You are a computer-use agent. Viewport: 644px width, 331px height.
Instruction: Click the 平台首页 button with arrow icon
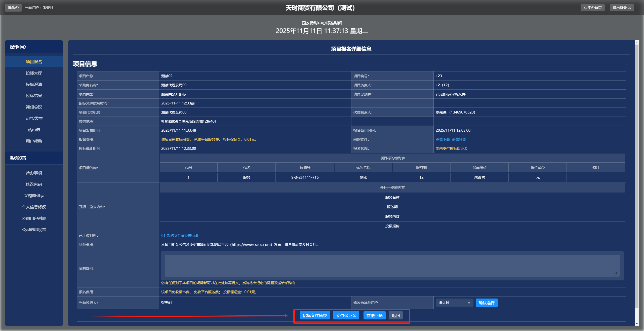pyautogui.click(x=592, y=8)
